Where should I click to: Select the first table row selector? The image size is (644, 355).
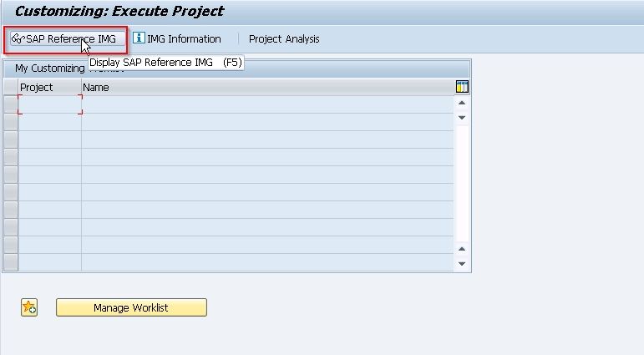click(x=11, y=104)
